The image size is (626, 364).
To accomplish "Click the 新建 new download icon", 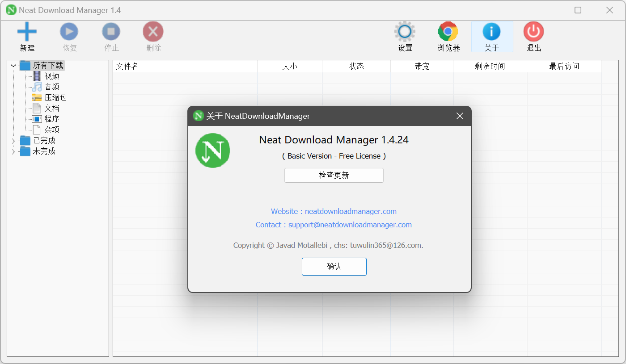I will pos(27,31).
